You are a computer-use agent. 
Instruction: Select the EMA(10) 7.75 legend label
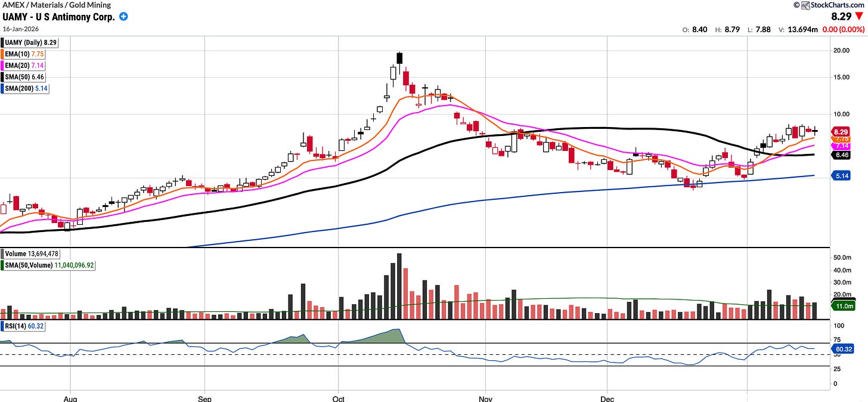click(26, 54)
